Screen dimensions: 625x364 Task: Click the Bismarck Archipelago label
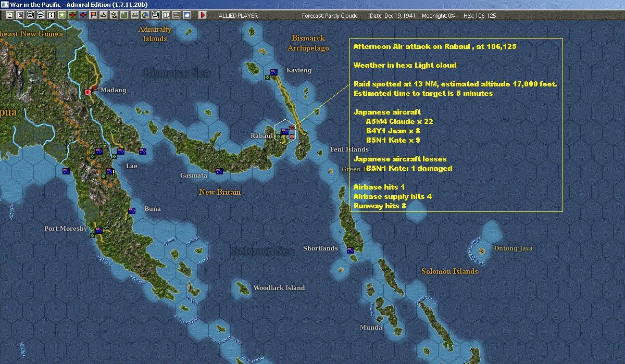pyautogui.click(x=308, y=43)
